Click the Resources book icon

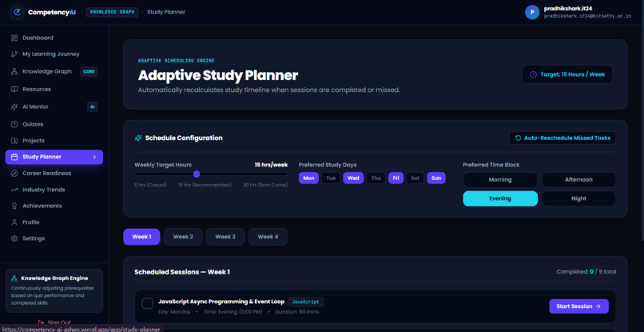(14, 90)
